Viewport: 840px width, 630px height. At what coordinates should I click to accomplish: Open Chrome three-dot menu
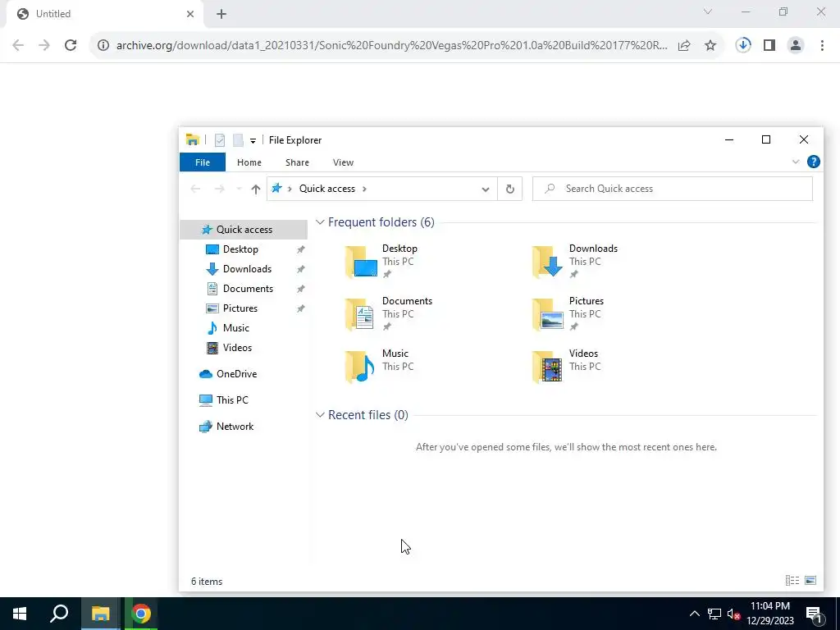(x=822, y=45)
